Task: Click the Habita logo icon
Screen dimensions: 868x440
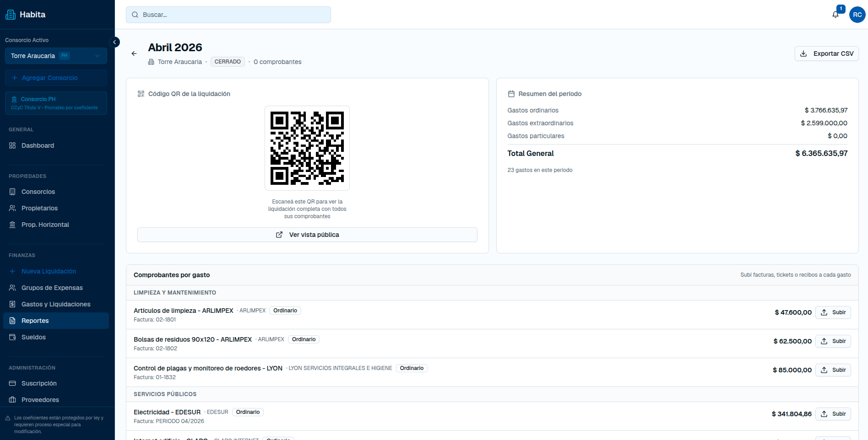Action: (11, 15)
